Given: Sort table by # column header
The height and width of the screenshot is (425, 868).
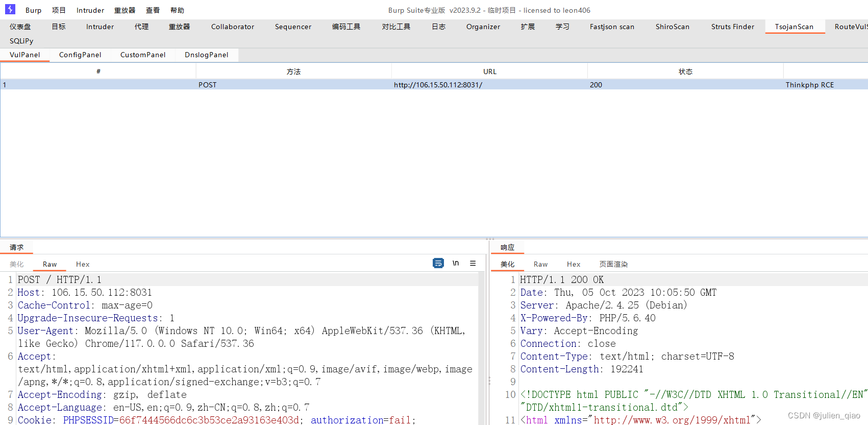Looking at the screenshot, I should 98,72.
